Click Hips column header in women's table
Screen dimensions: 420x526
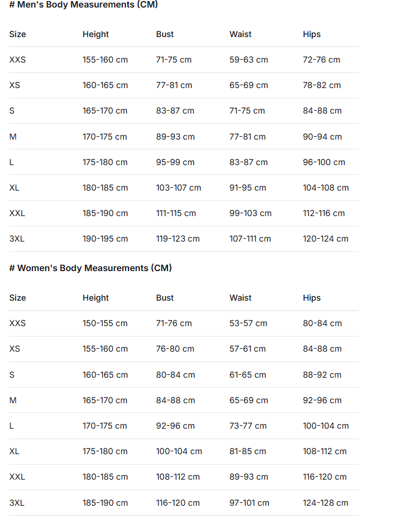pyautogui.click(x=312, y=298)
